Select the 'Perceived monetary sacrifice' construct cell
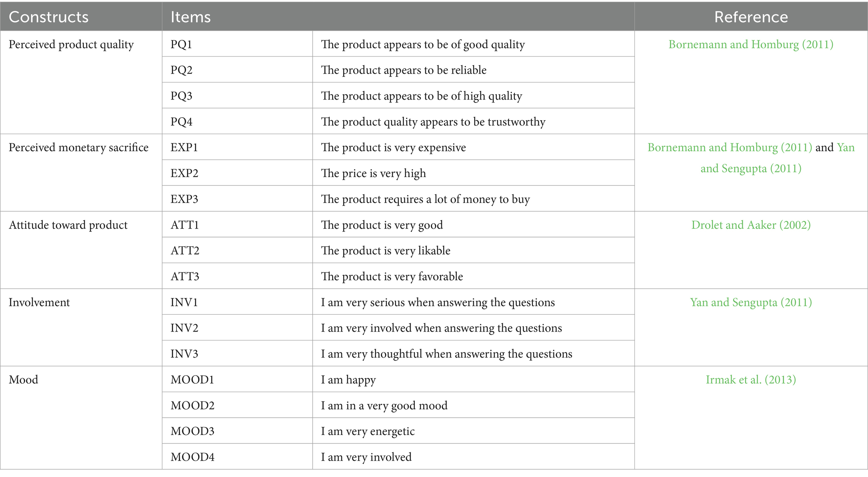868x477 pixels. click(81, 173)
